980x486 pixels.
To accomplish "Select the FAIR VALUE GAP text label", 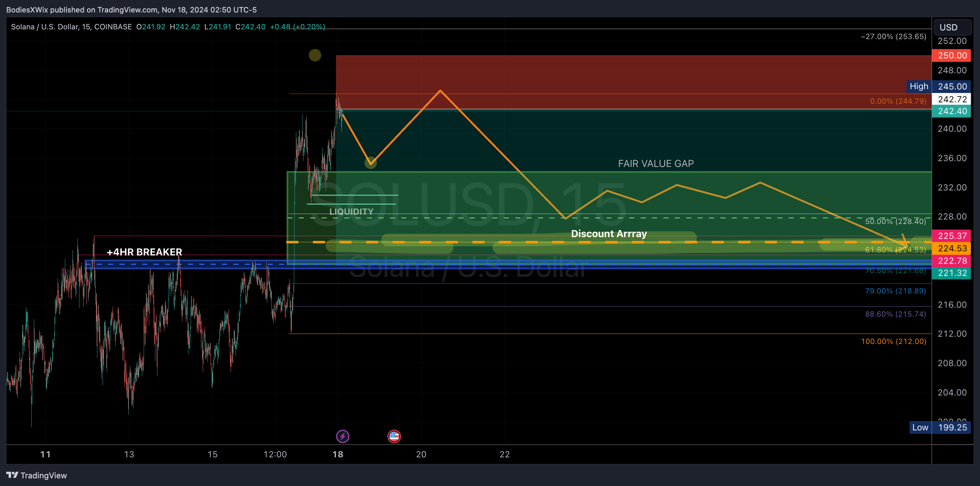I will [655, 163].
